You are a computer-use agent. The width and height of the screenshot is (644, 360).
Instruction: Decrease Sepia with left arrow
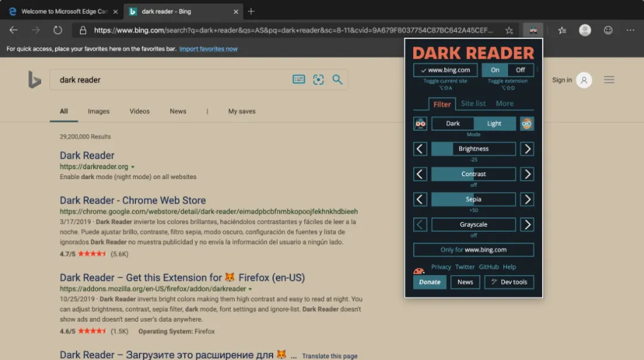tap(420, 199)
